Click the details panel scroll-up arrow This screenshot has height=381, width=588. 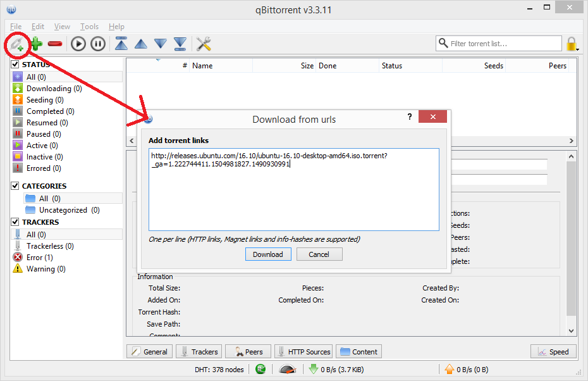click(x=571, y=156)
